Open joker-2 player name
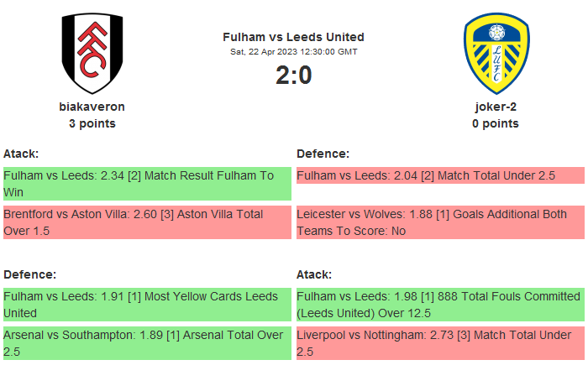 (x=496, y=107)
